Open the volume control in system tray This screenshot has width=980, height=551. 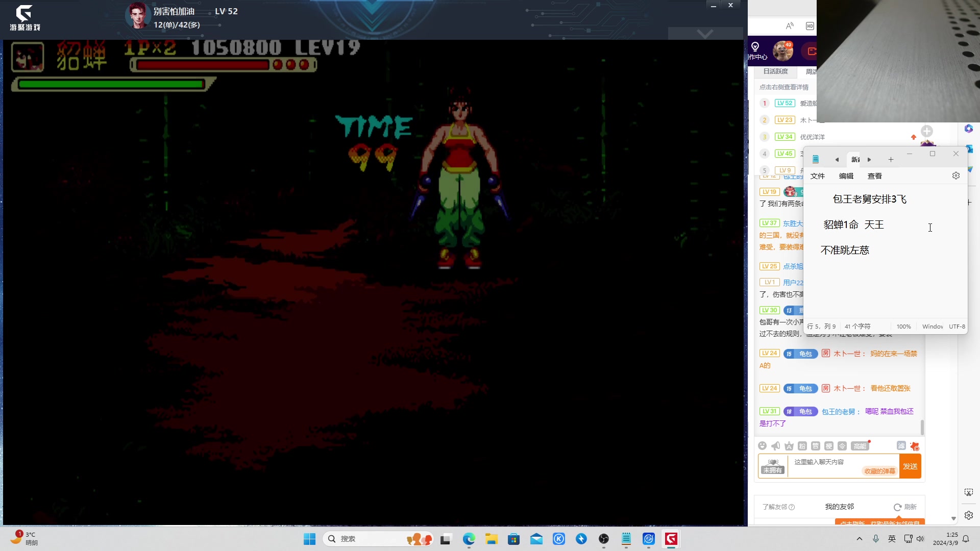(x=920, y=539)
